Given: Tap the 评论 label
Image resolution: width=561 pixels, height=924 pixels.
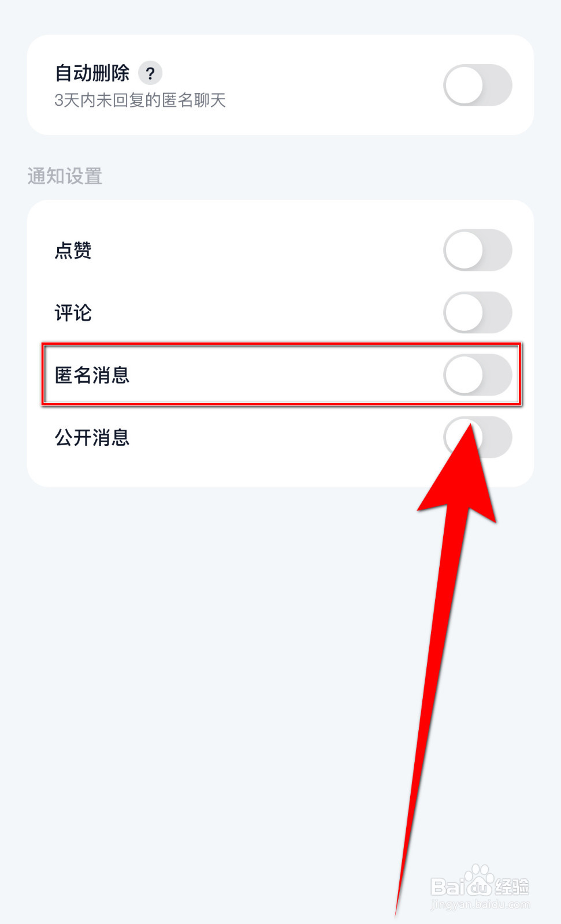Looking at the screenshot, I should pos(73,313).
